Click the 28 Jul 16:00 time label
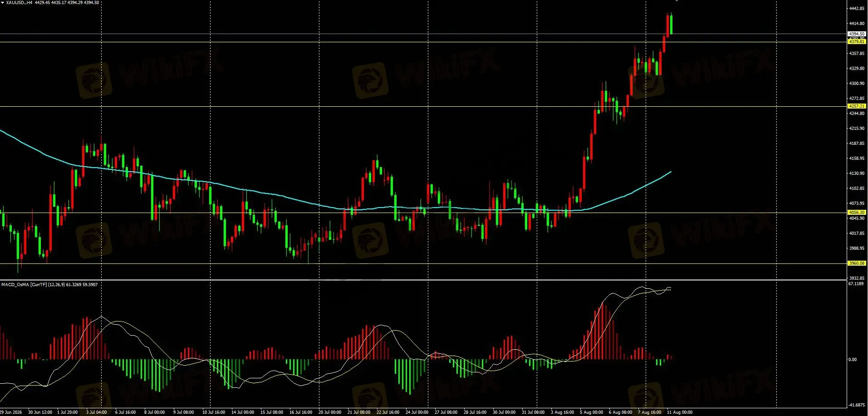This screenshot has width=868, height=416. [x=475, y=412]
